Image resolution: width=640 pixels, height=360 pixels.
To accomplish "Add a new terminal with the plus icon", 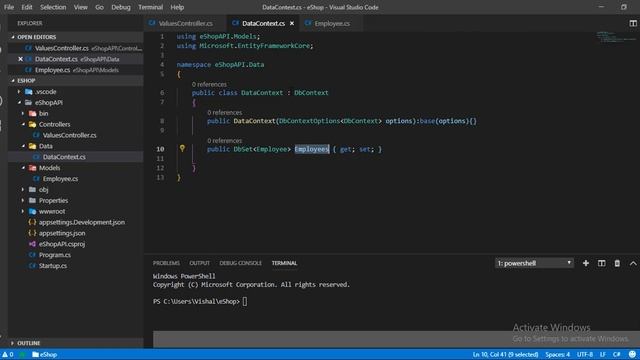I will [x=586, y=263].
